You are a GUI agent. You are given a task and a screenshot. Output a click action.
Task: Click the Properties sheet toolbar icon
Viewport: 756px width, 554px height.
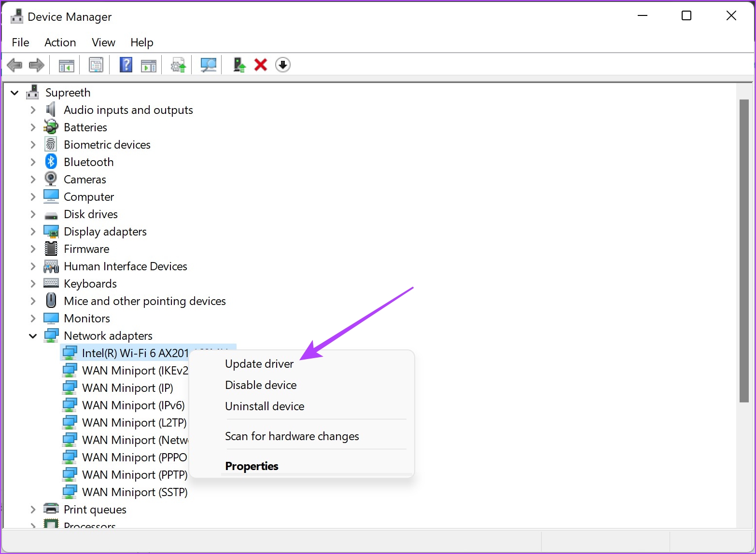pos(96,65)
